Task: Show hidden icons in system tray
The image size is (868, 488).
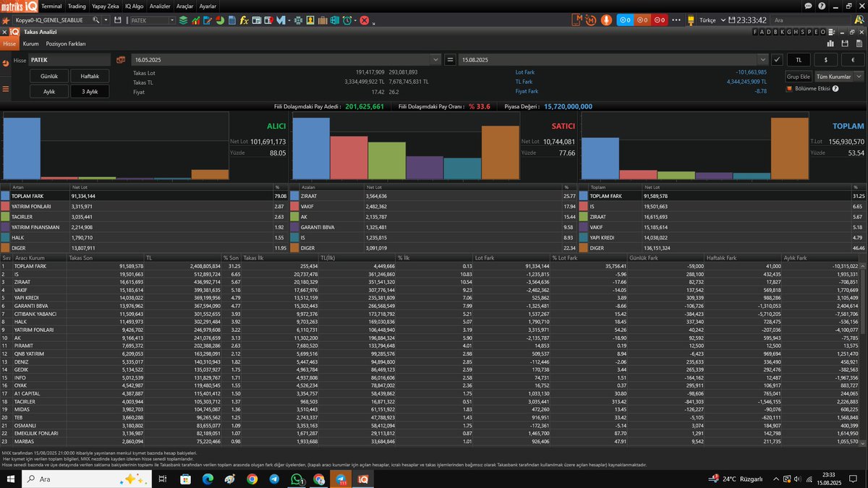Action: [775, 479]
